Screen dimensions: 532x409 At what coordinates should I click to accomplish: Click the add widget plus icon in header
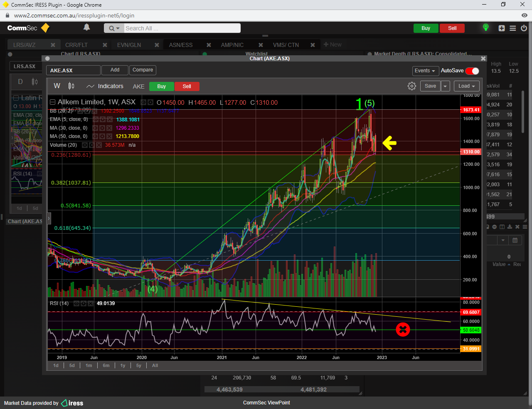coord(502,28)
